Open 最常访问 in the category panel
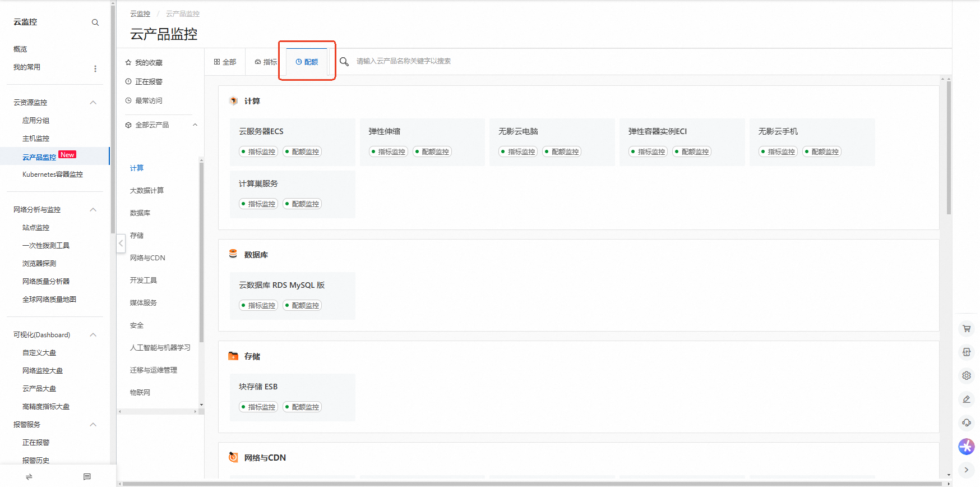 [144, 100]
